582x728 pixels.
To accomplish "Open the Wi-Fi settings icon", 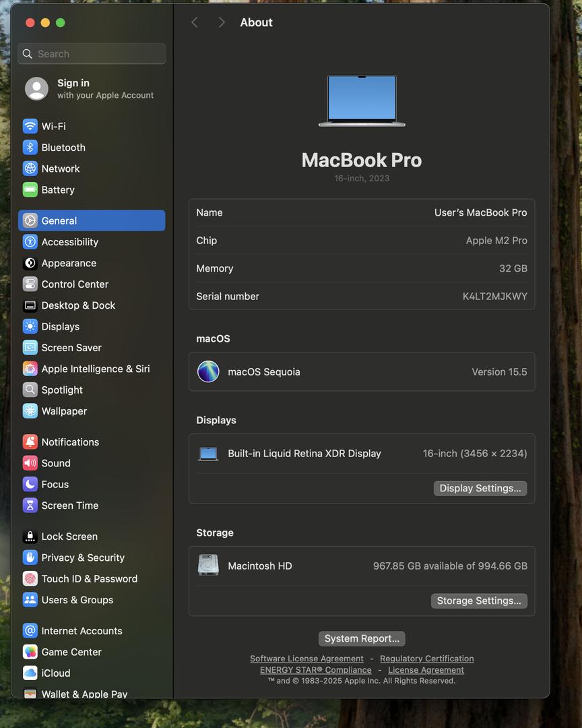I will [30, 127].
